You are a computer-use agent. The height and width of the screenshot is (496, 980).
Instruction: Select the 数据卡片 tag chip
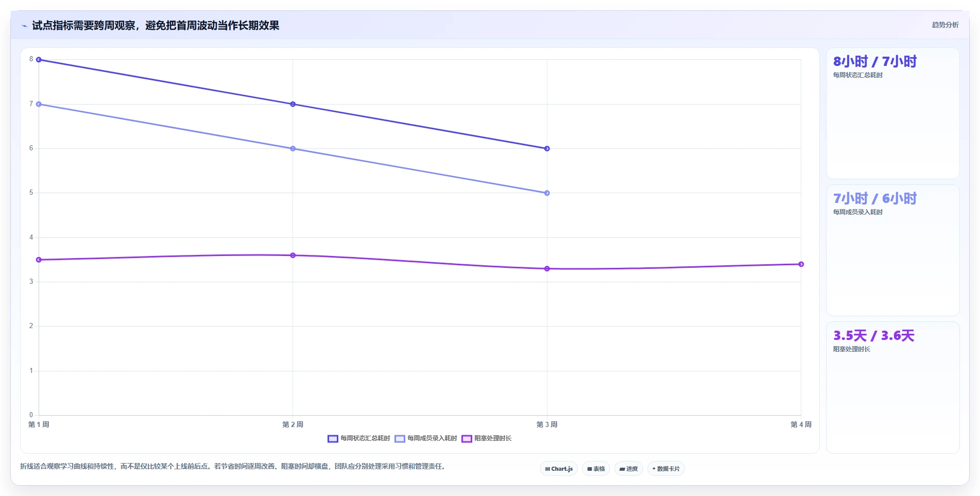(666, 469)
